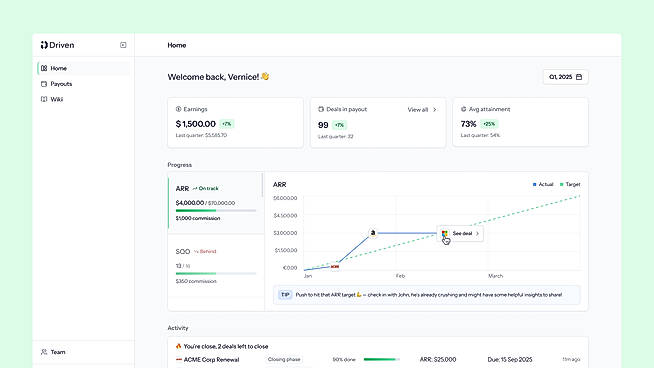Viewport: 654px width, 368px height.
Task: Click the See deal tooltip button
Action: tap(460, 234)
